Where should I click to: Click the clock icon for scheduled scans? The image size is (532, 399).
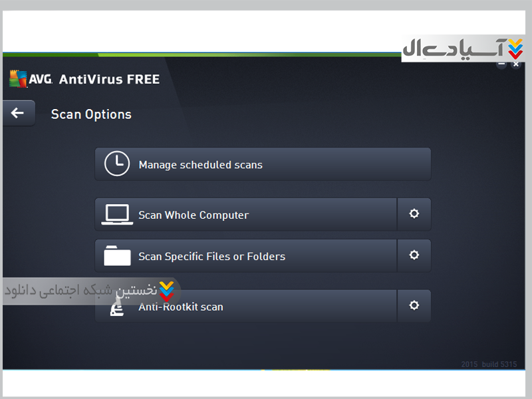(117, 164)
